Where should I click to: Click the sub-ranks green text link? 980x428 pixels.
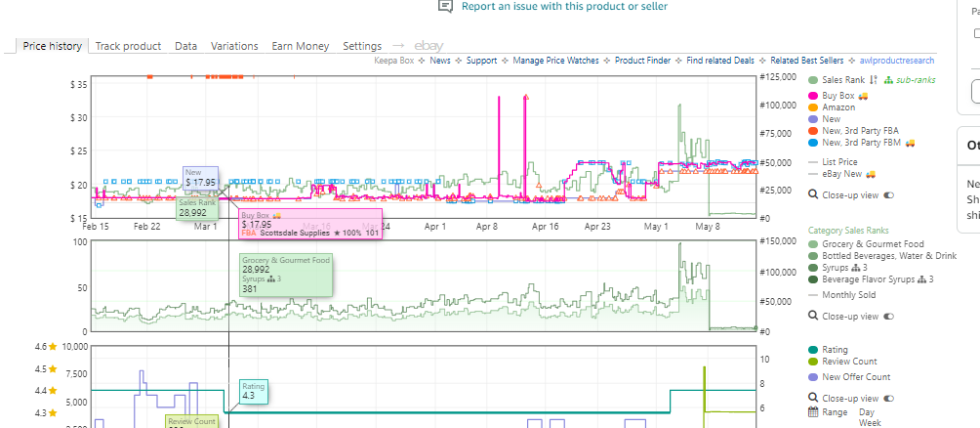click(x=916, y=80)
